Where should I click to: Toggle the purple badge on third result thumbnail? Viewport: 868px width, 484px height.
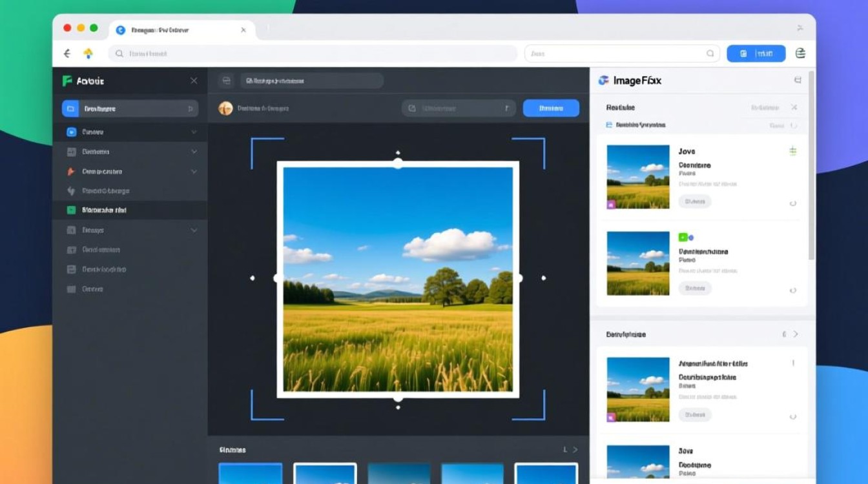pos(611,418)
